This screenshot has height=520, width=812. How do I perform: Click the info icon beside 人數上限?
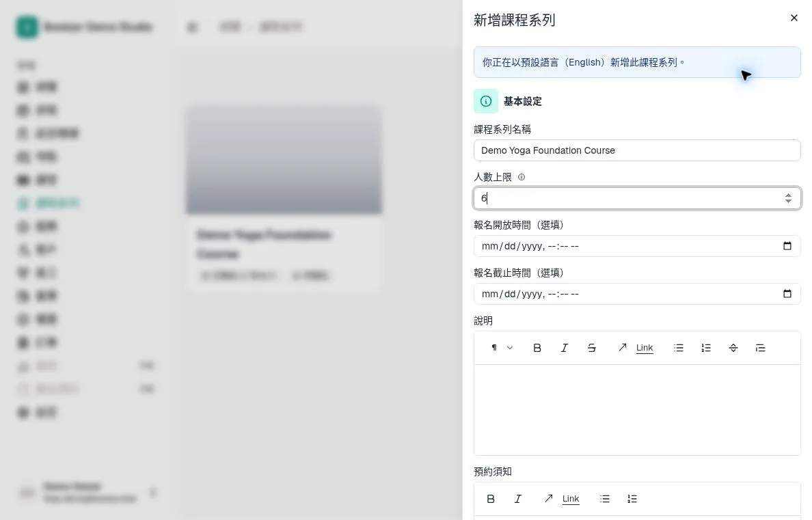[x=522, y=177]
